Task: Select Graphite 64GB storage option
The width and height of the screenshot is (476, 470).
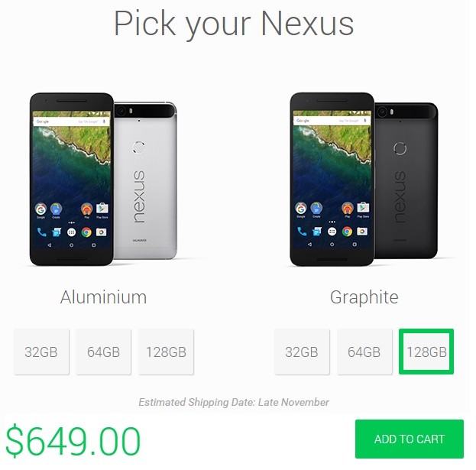Action: click(x=364, y=352)
